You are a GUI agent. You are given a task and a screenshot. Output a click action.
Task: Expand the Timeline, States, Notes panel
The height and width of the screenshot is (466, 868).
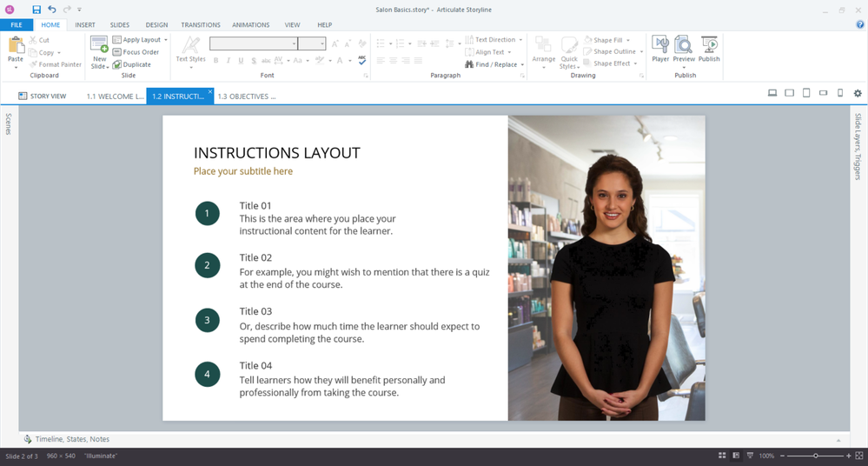[73, 439]
